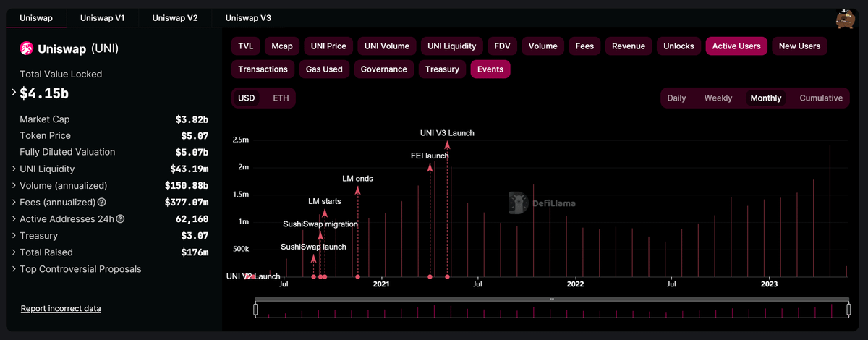The height and width of the screenshot is (340, 868).
Task: Click the UNI V3 Launch arrow marker
Action: pos(447,145)
